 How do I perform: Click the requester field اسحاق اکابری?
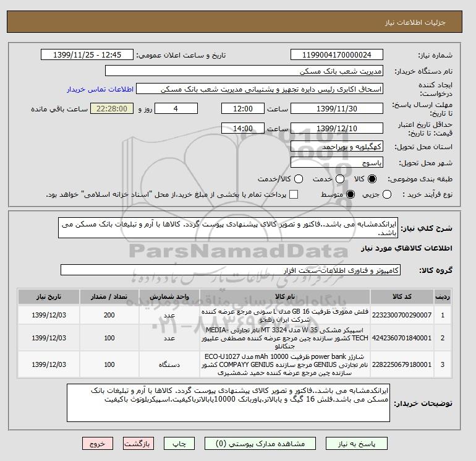pyautogui.click(x=260, y=89)
